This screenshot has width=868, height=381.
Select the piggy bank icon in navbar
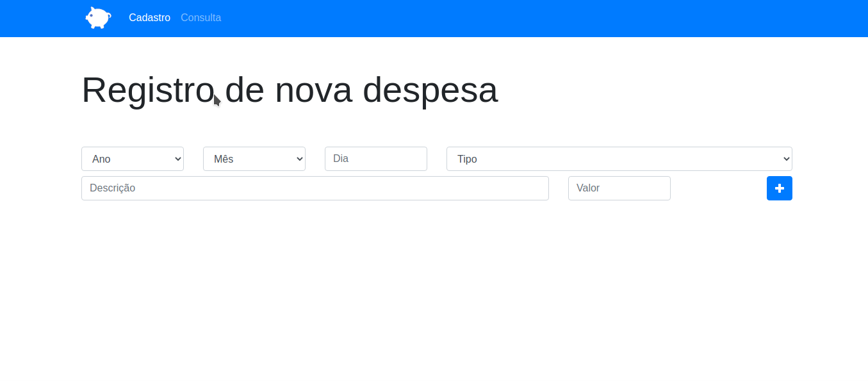97,17
